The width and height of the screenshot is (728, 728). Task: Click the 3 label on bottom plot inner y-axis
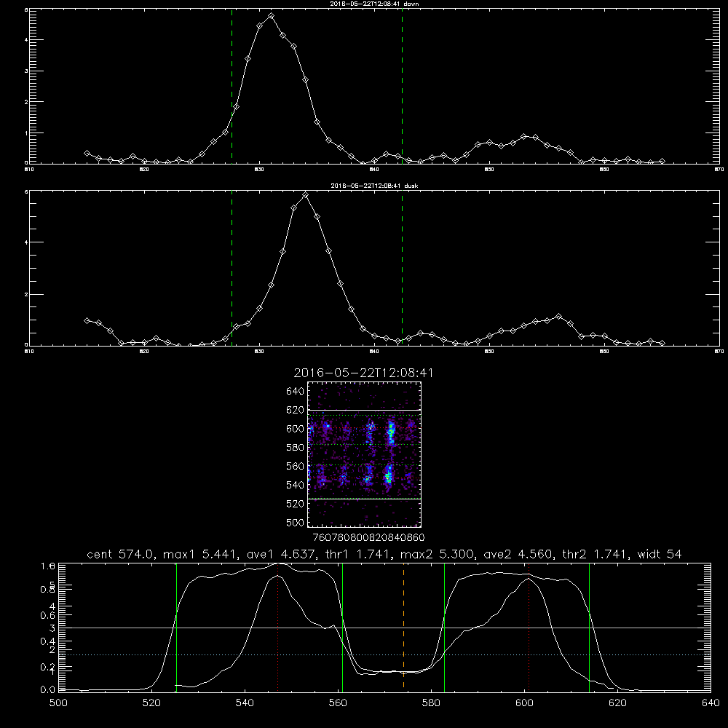point(52,628)
